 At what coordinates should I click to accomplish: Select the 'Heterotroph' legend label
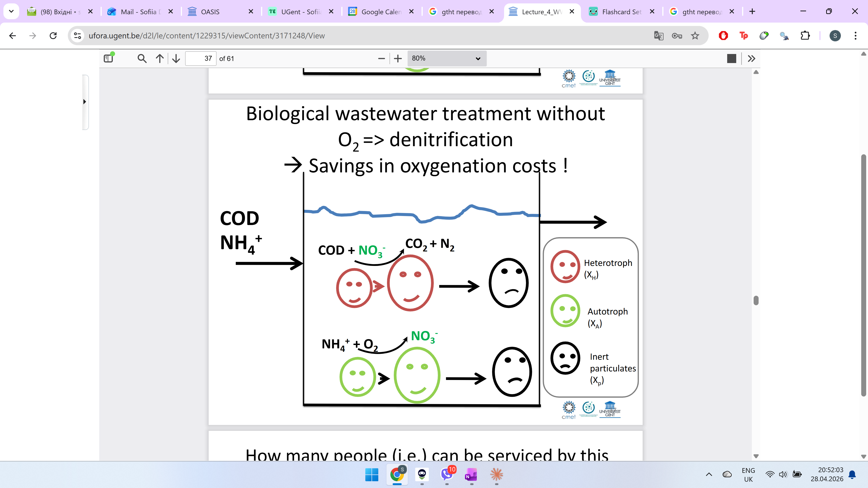pos(608,263)
